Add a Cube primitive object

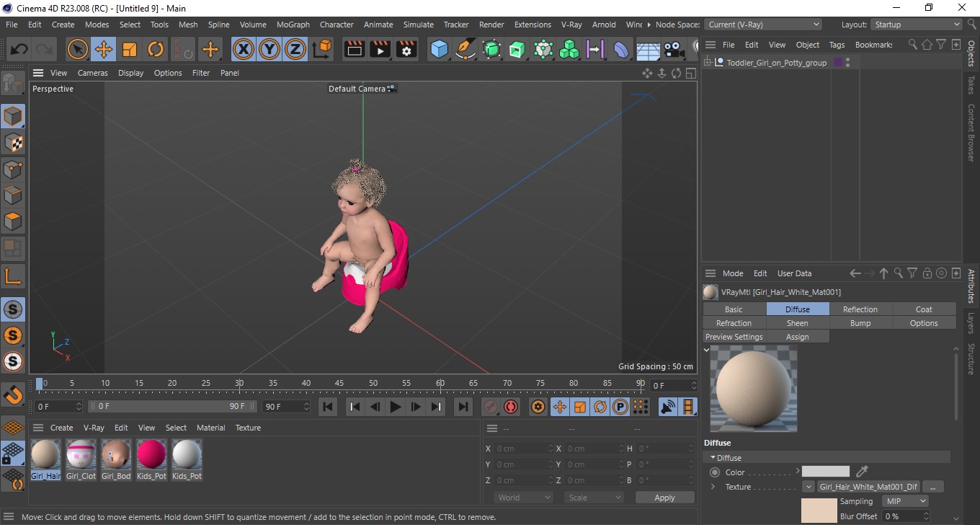tap(439, 49)
